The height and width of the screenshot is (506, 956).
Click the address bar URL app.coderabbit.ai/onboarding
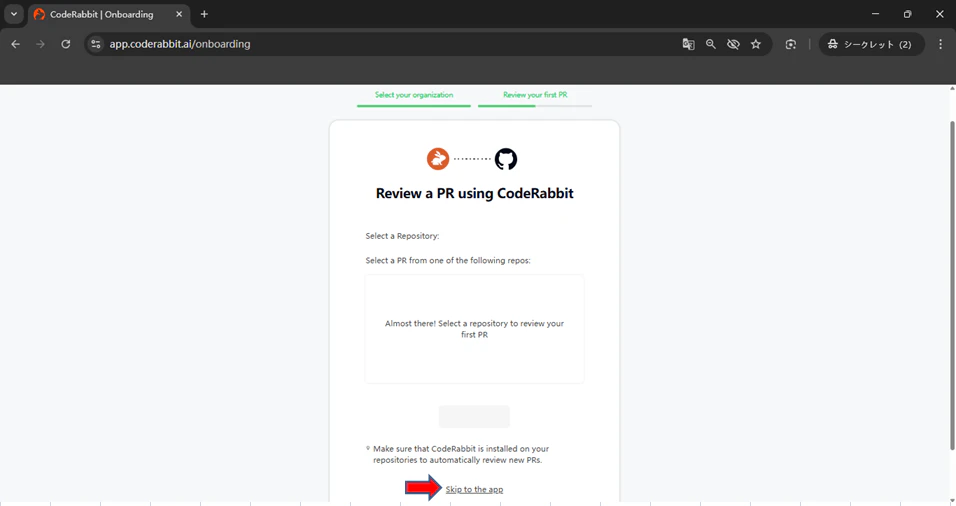tap(180, 44)
